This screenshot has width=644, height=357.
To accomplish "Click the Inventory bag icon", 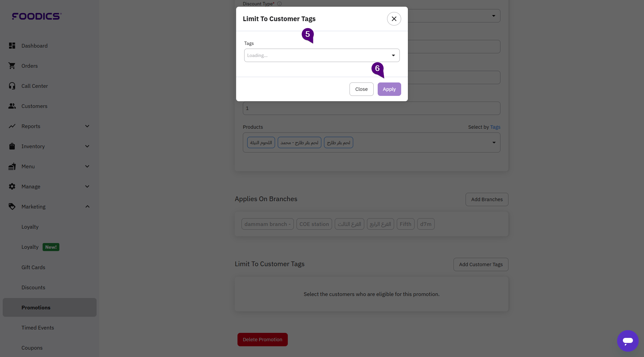I will (12, 146).
